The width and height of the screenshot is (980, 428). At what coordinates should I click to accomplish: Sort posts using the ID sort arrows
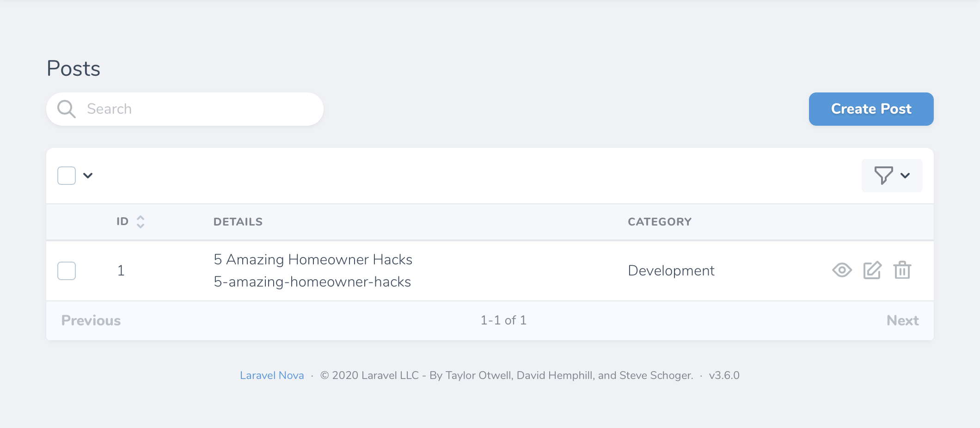141,222
